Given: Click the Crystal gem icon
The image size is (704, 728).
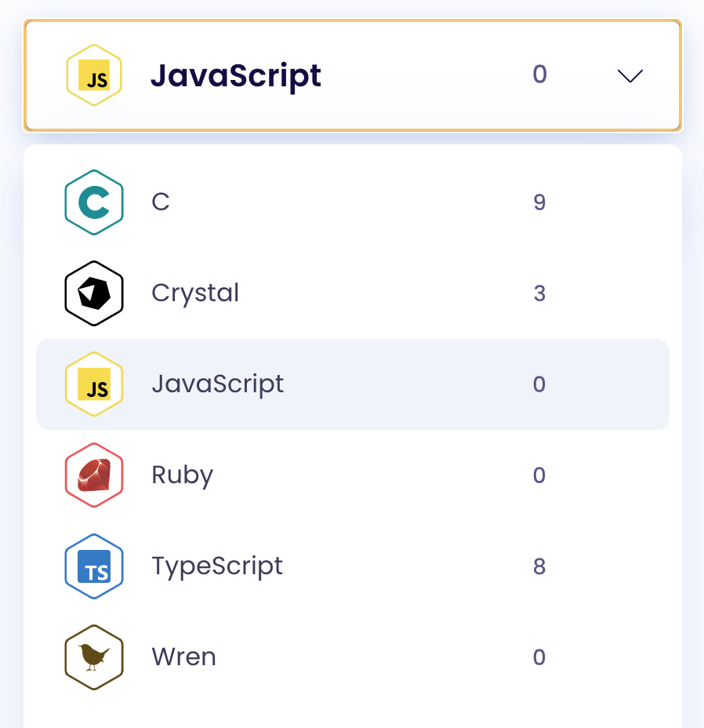Looking at the screenshot, I should click(x=94, y=293).
